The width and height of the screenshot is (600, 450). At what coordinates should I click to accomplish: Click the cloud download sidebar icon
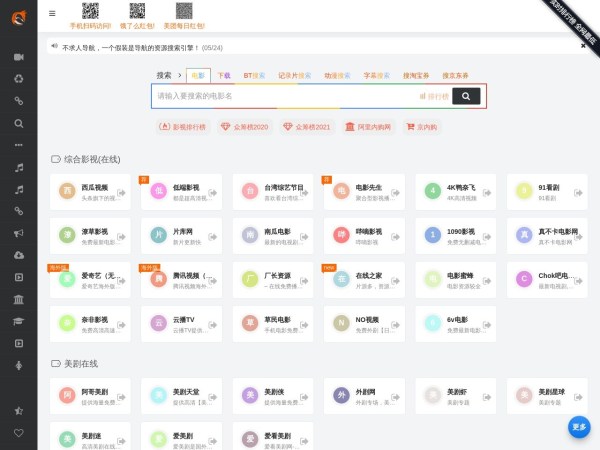(18, 255)
